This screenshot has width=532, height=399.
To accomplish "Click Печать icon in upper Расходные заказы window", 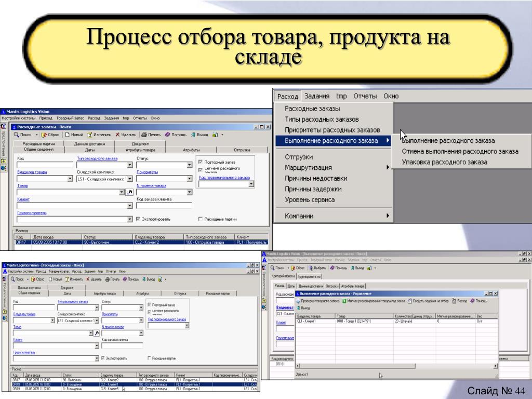I will pyautogui.click(x=144, y=135).
